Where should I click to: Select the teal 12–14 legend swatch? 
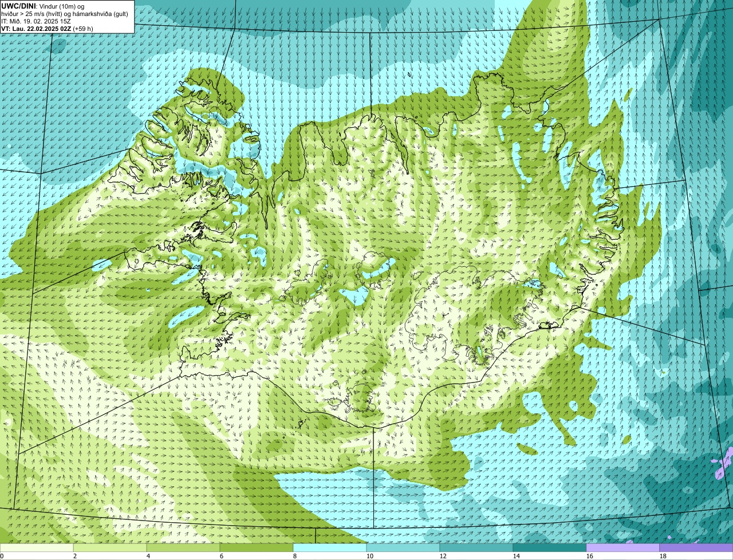[476, 547]
